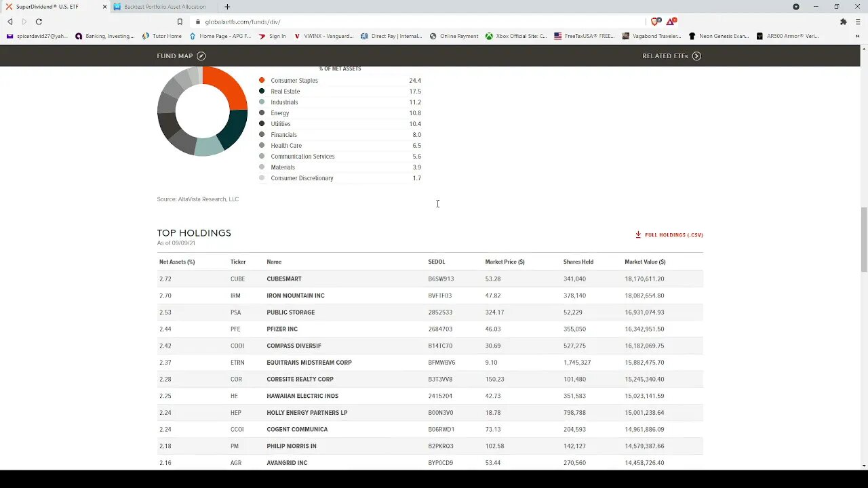Image resolution: width=868 pixels, height=488 pixels.
Task: Open the FUND MAP navigation link
Action: click(x=181, y=56)
